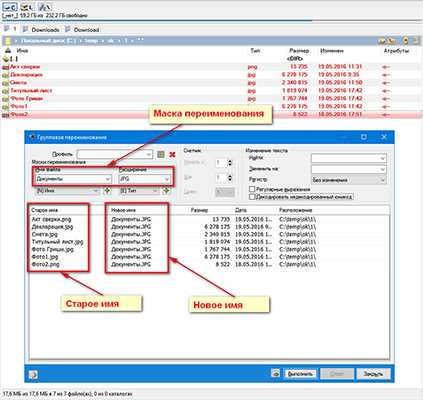The image size is (423, 400).
Task: Click green plus next to [E] Тип
Action: 166,191
